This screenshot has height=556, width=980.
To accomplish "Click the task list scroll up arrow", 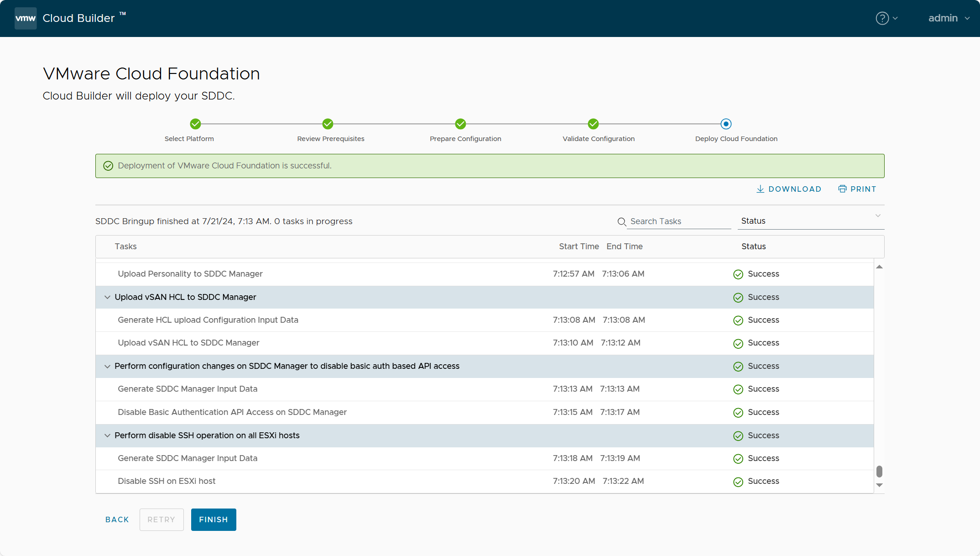I will tap(879, 267).
